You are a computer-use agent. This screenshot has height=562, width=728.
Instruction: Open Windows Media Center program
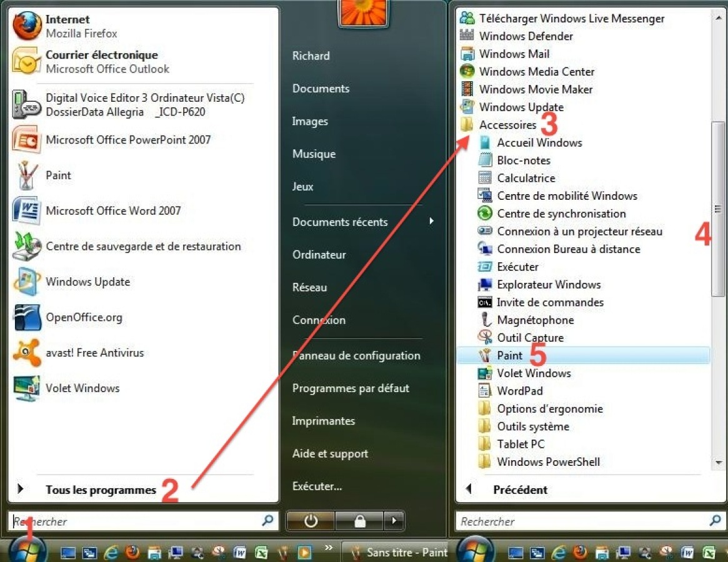point(536,72)
